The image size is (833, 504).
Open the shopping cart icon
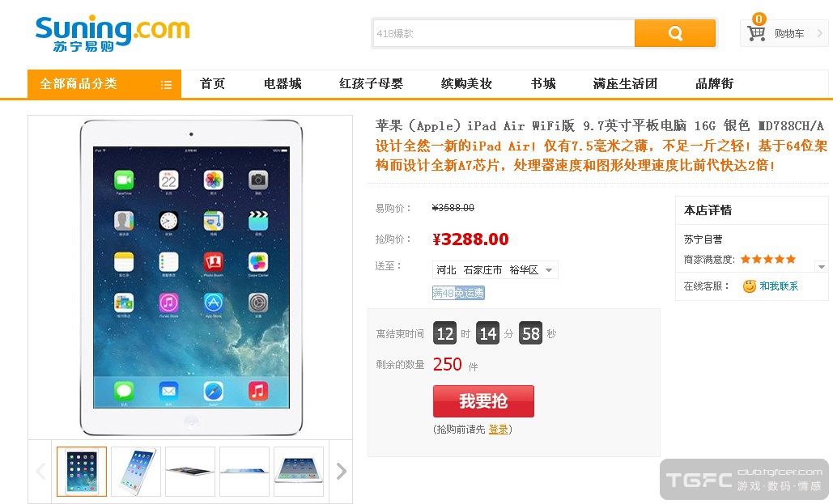point(756,33)
